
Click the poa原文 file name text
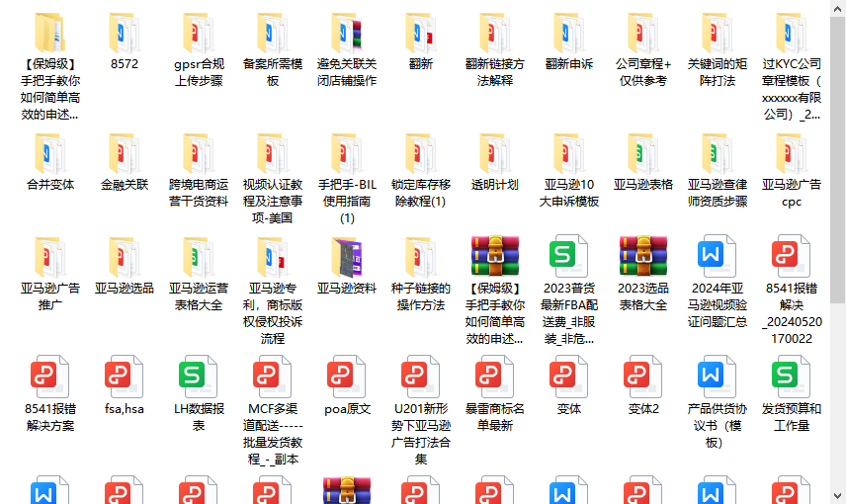click(x=347, y=409)
